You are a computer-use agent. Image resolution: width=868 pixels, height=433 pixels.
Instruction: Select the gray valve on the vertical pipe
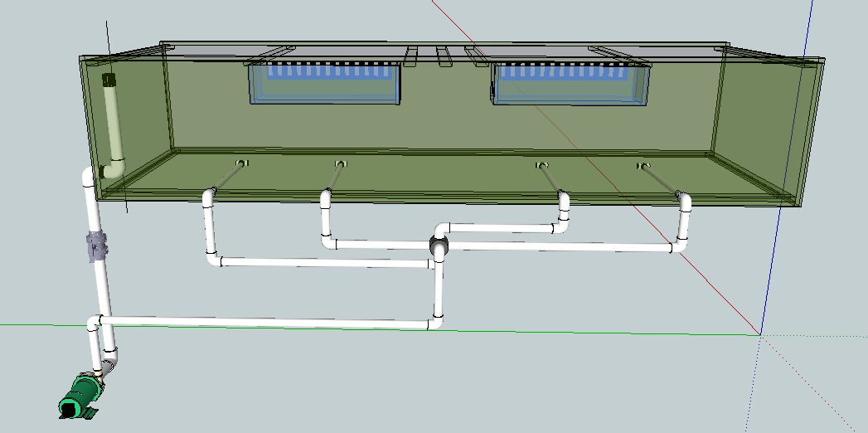pyautogui.click(x=96, y=246)
